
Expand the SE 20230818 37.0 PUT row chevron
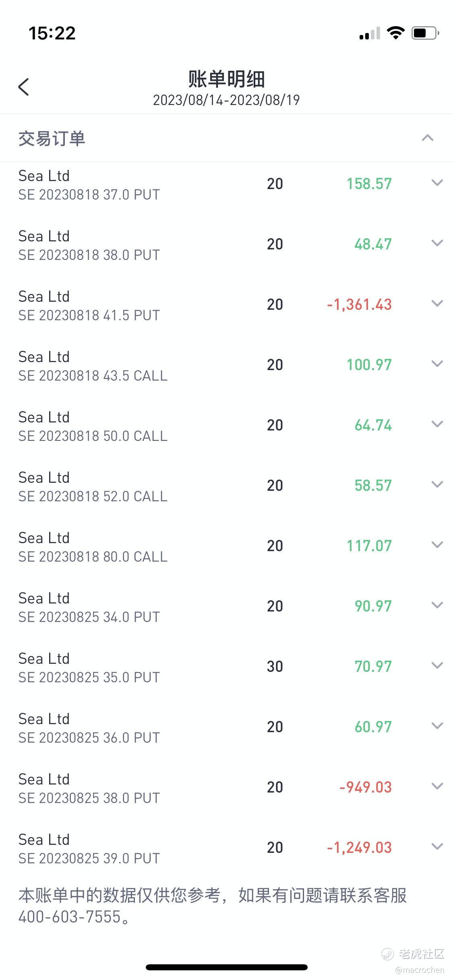click(x=437, y=183)
